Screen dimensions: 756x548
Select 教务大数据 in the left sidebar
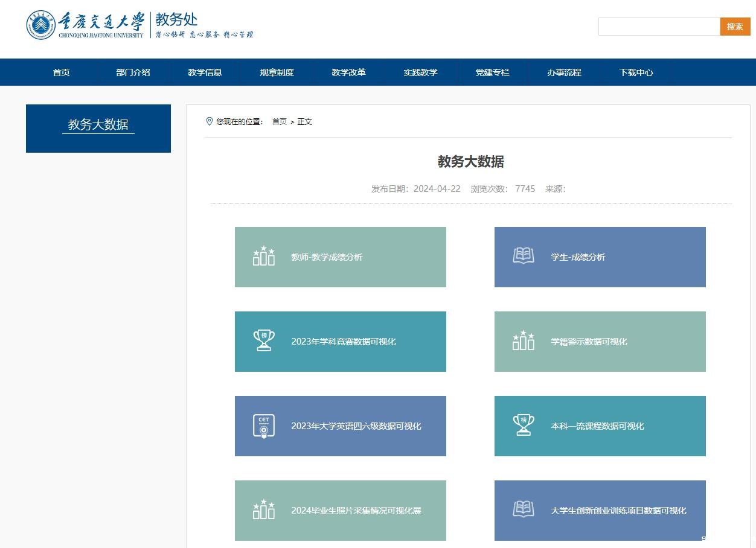(98, 125)
